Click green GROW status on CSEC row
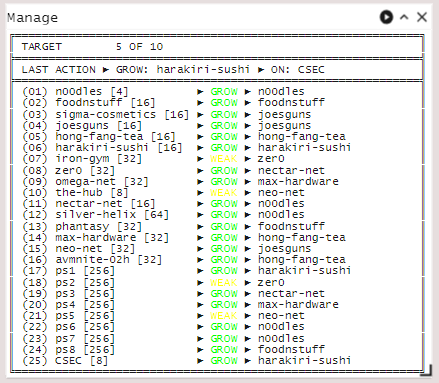Screen dimensions: 439x383 click(x=224, y=361)
